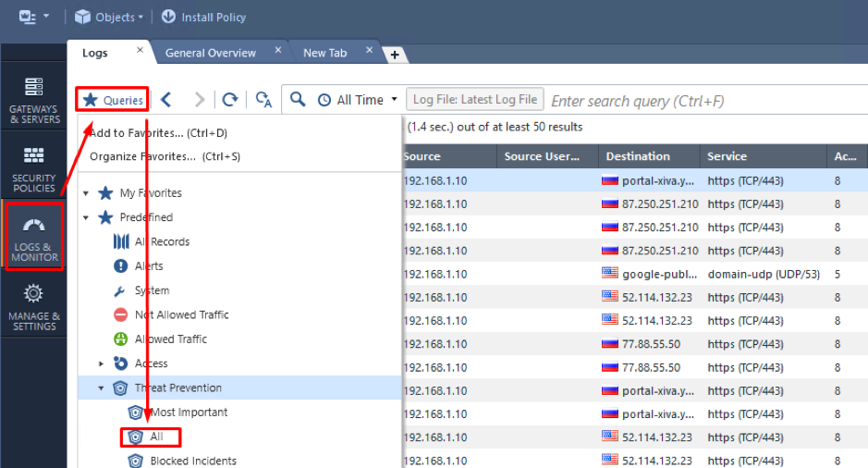This screenshot has width=868, height=468.
Task: Switch to the General Overview tab
Action: click(211, 53)
